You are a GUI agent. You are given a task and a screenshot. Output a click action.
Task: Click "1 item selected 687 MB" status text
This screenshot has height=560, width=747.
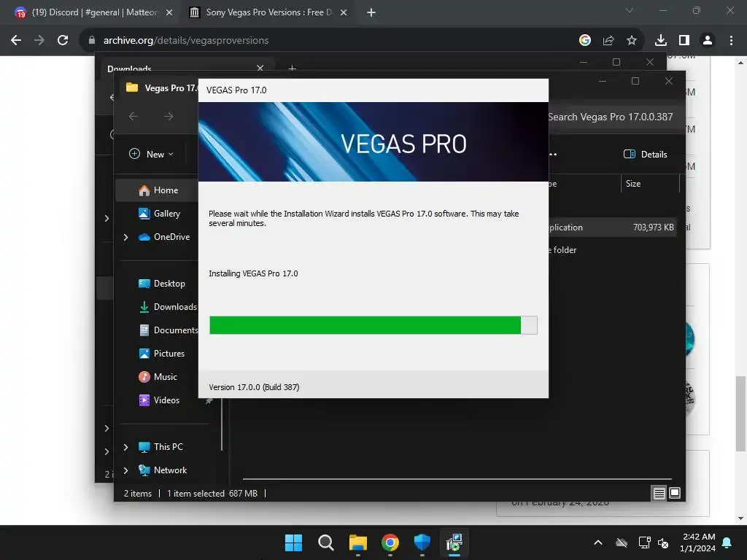[212, 494]
